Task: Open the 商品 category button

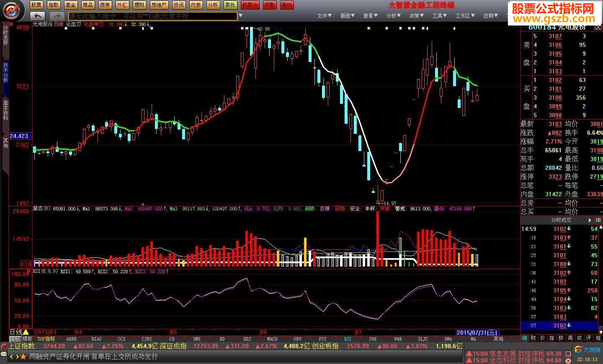Action: [x=88, y=5]
